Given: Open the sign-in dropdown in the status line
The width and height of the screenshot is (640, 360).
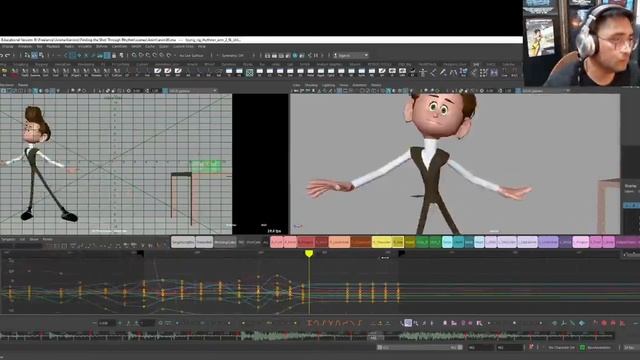Looking at the screenshot, I should [351, 56].
